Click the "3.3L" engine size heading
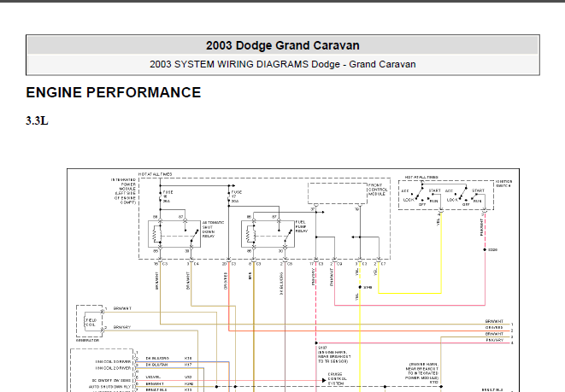This screenshot has width=565, height=392. click(37, 120)
